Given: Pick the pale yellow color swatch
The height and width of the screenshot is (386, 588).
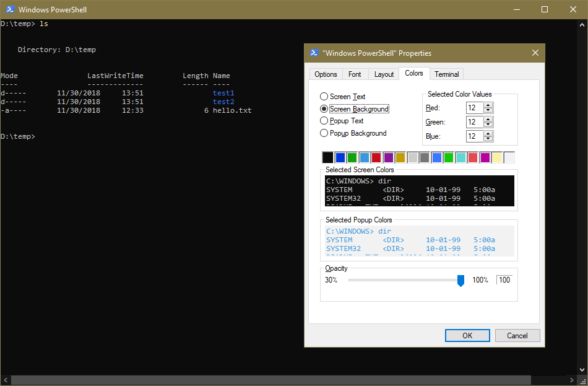Looking at the screenshot, I should (x=497, y=157).
